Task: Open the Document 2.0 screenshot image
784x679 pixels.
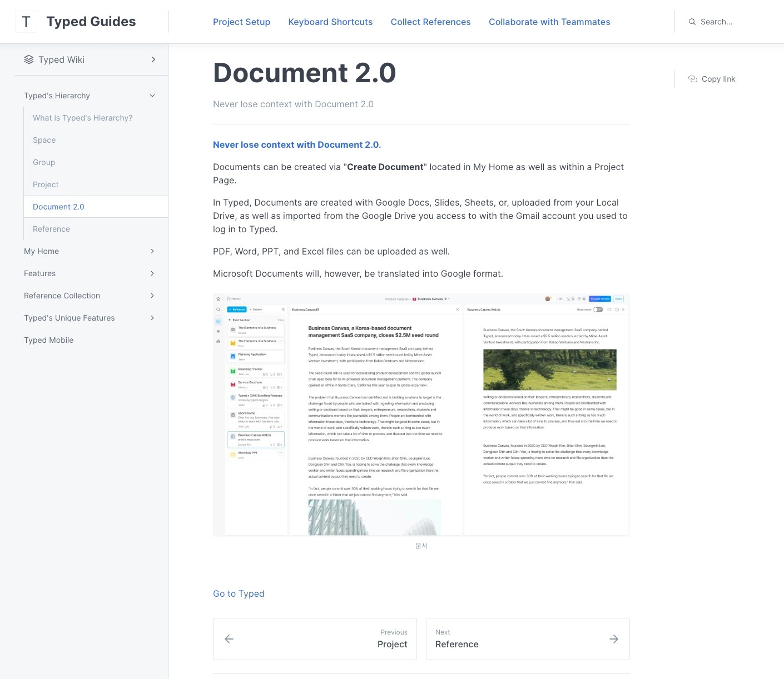Action: (x=421, y=415)
